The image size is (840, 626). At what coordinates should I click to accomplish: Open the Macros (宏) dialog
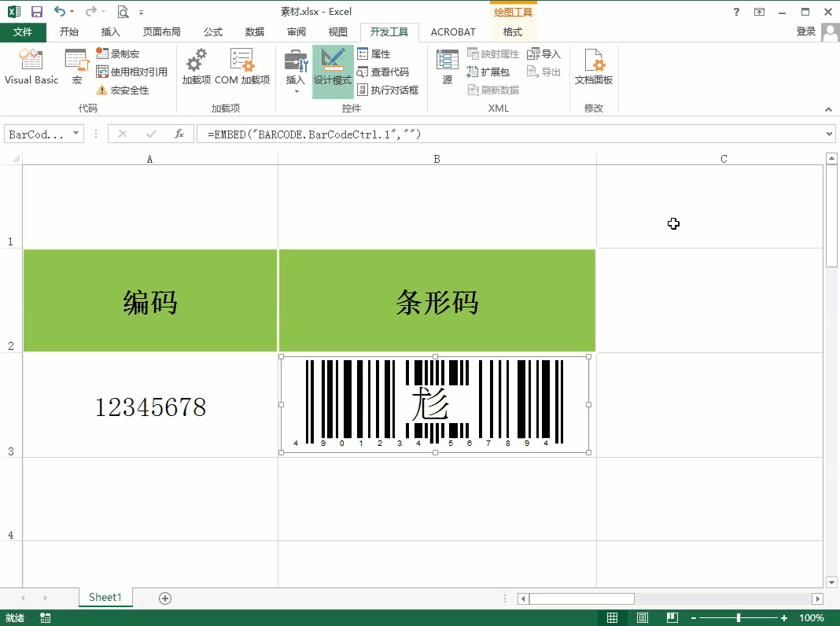(76, 66)
